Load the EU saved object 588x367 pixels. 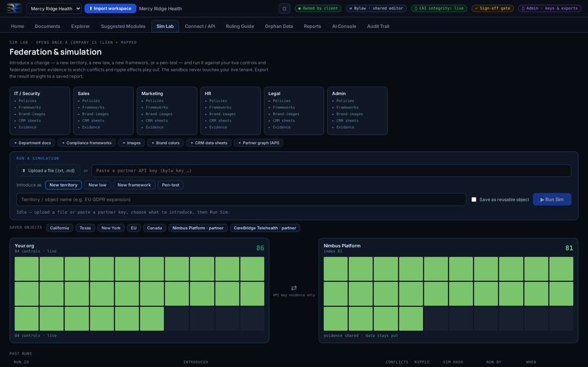coord(134,228)
